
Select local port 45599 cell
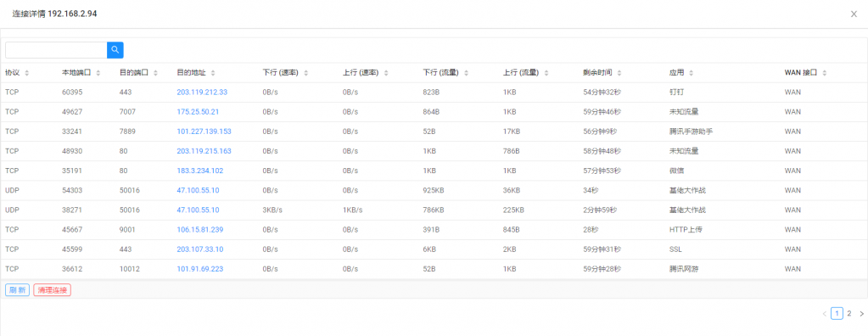pyautogui.click(x=72, y=249)
